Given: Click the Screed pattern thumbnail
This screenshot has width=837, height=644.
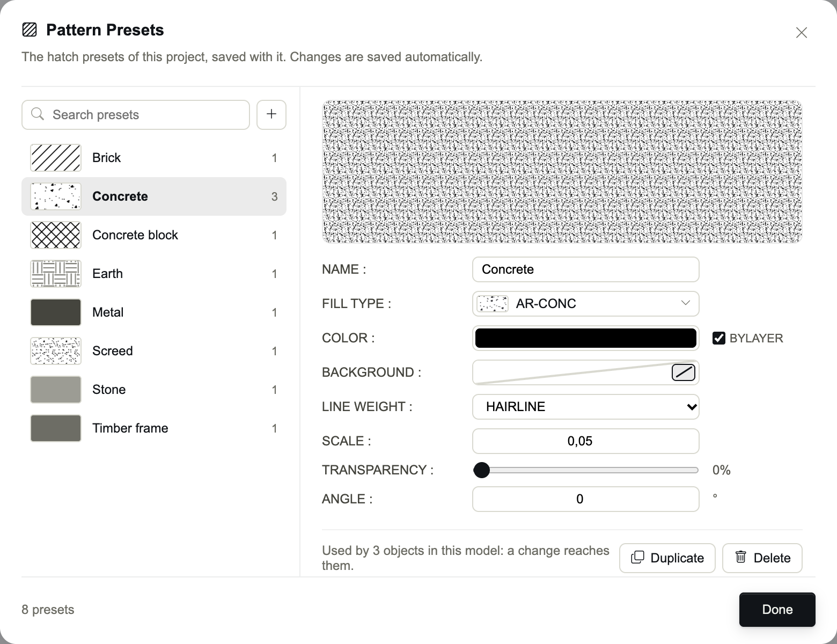Looking at the screenshot, I should 56,351.
